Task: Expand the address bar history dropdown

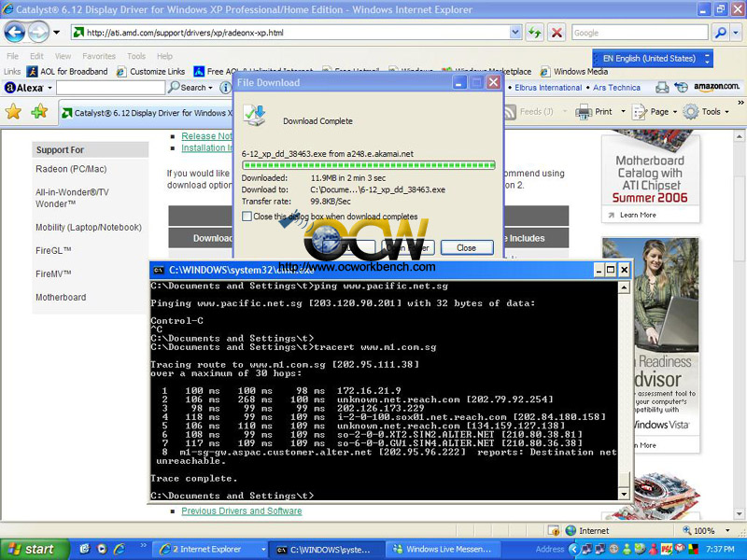Action: coord(515,33)
